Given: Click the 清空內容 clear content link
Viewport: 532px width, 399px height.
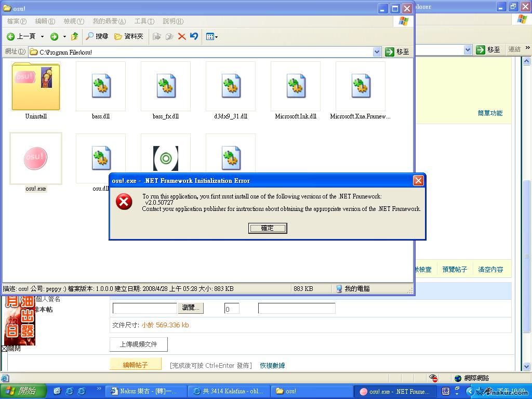Looking at the screenshot, I should [490, 270].
